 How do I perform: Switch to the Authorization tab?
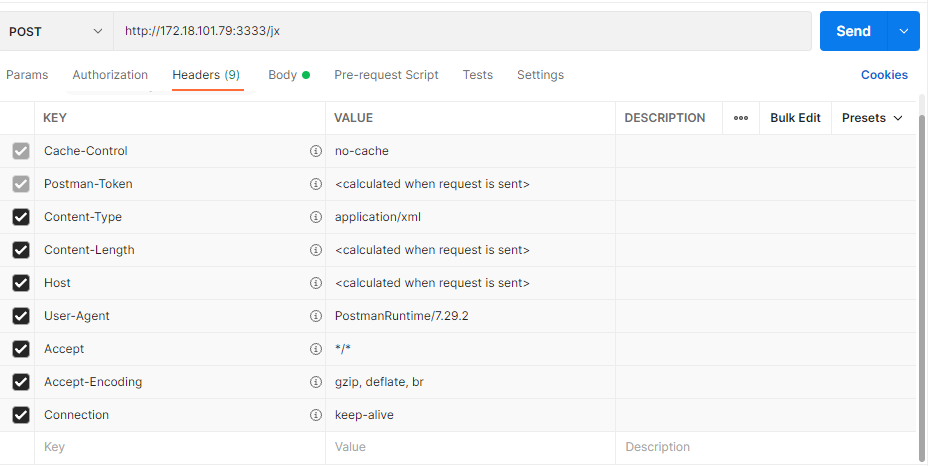pos(110,75)
